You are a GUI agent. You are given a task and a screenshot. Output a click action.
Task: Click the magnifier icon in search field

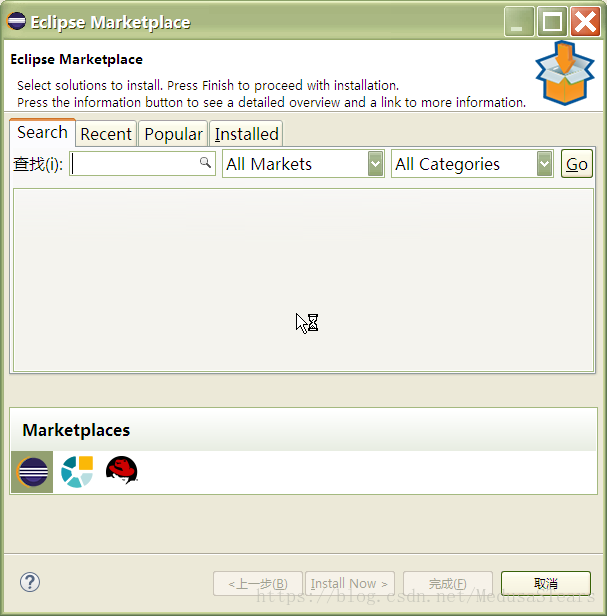pyautogui.click(x=205, y=162)
